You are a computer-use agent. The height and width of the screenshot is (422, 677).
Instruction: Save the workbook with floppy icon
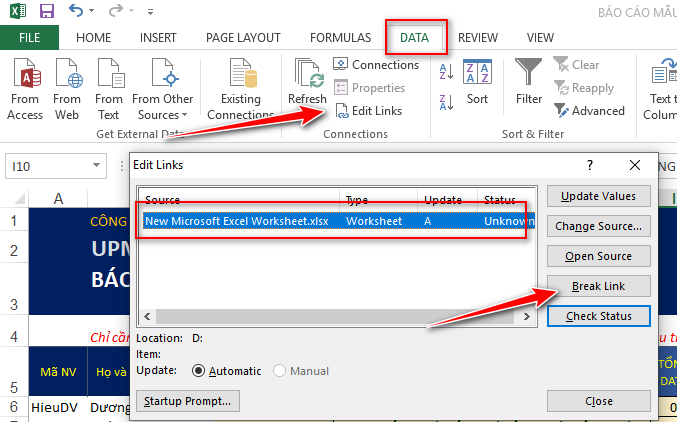click(47, 10)
